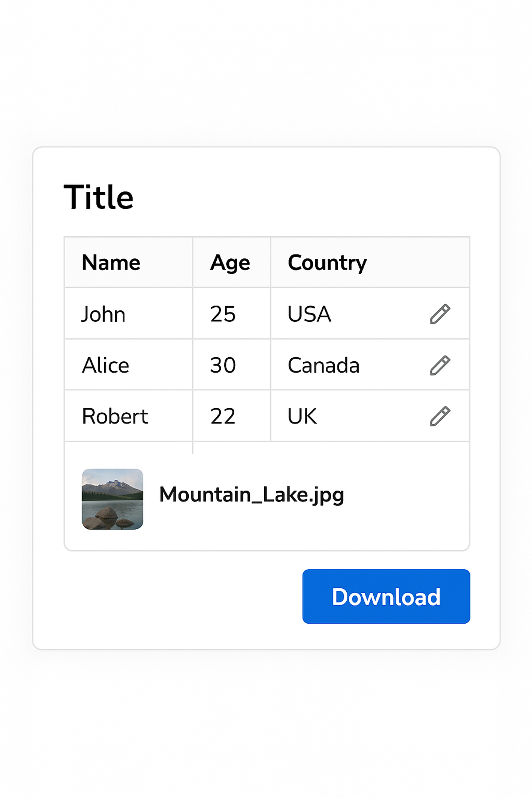
Task: Click the age cell showing 25
Action: [223, 314]
